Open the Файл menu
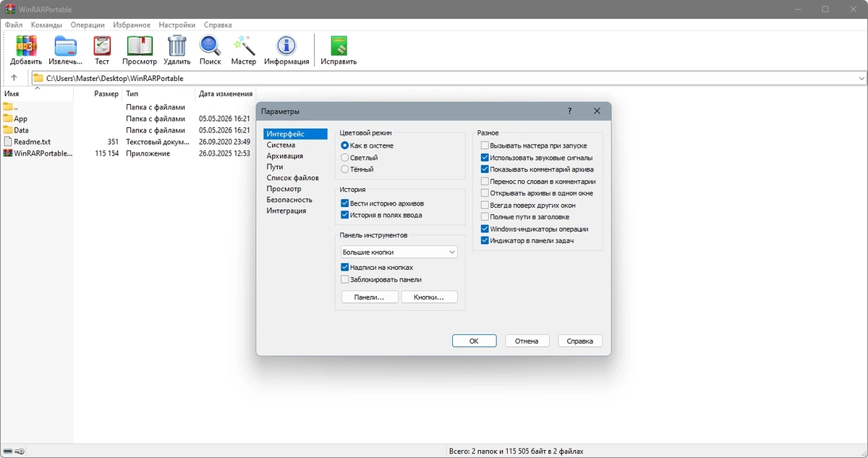Image resolution: width=868 pixels, height=458 pixels. coord(13,25)
